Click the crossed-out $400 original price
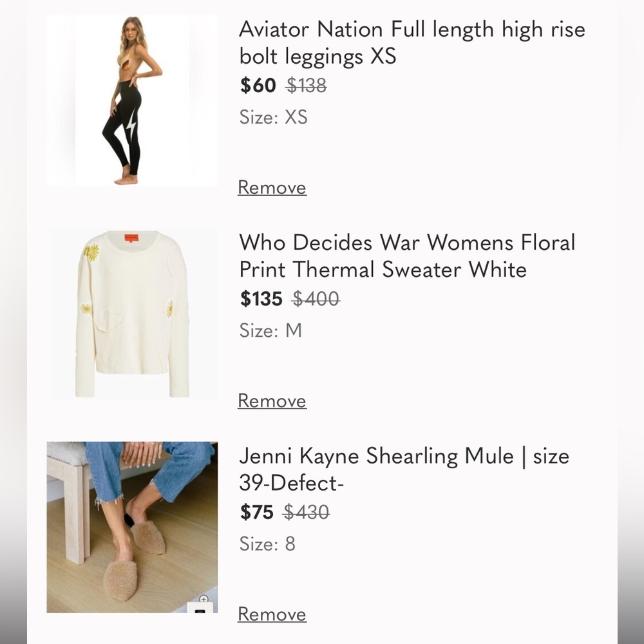The image size is (644, 644). (x=316, y=299)
